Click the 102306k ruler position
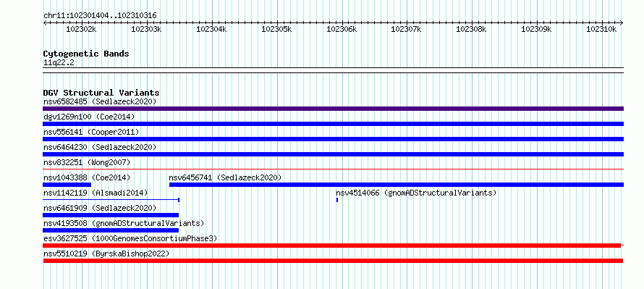Screen dimensions: 644x289 (342, 29)
